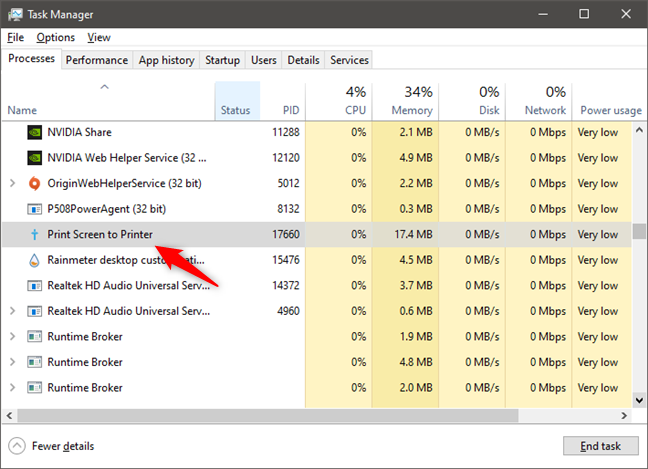648x469 pixels.
Task: Select the Realtek HD Audio icon with PID 14372
Action: (x=34, y=286)
